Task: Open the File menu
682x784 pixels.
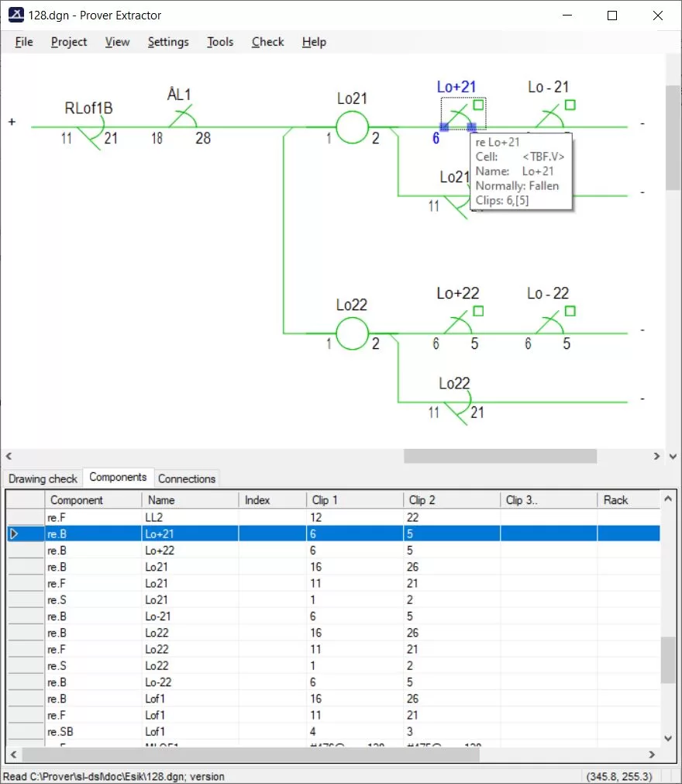Action: pos(24,42)
